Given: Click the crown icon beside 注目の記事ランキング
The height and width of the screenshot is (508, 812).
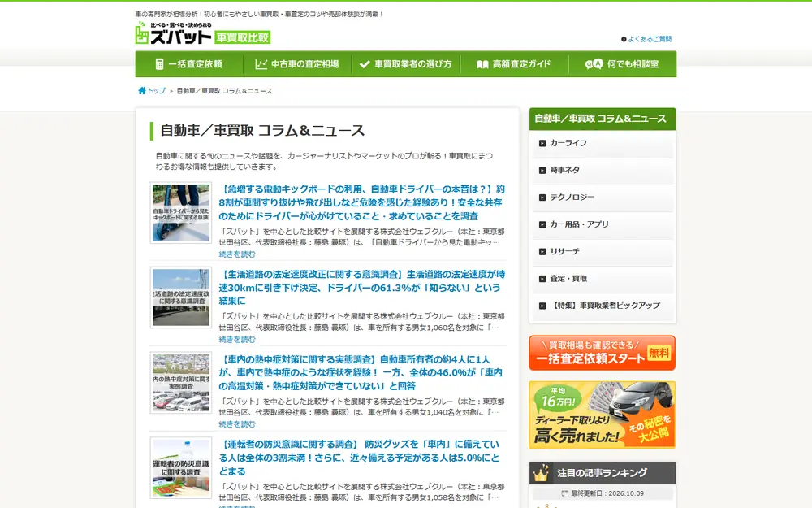Looking at the screenshot, I should [x=541, y=473].
